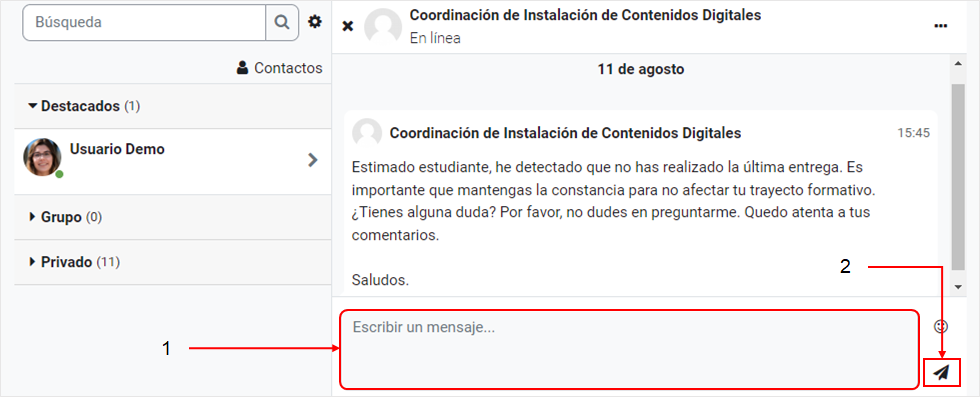Click the search magnifier icon

(x=282, y=23)
